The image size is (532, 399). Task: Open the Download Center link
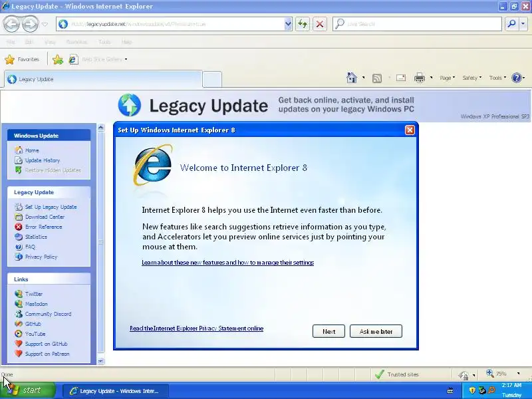click(x=45, y=217)
